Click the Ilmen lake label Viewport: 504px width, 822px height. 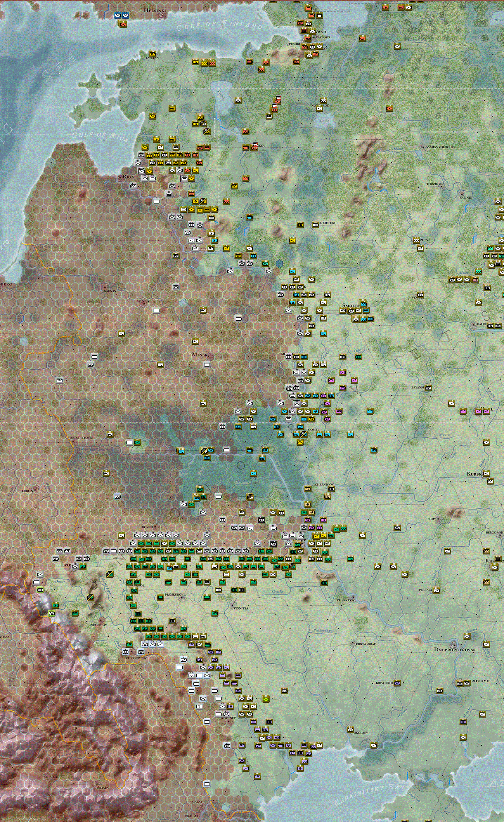pos(325,120)
